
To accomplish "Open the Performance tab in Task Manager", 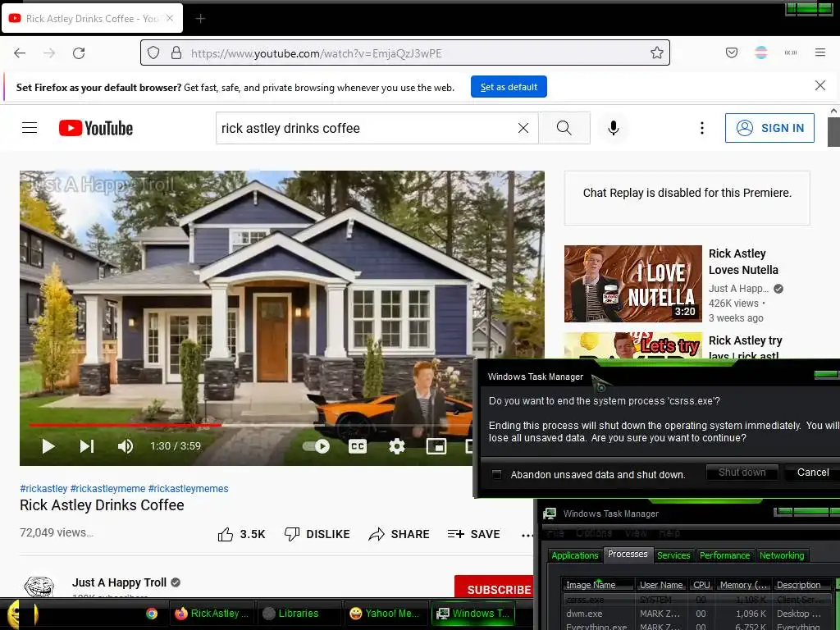I will (x=724, y=555).
